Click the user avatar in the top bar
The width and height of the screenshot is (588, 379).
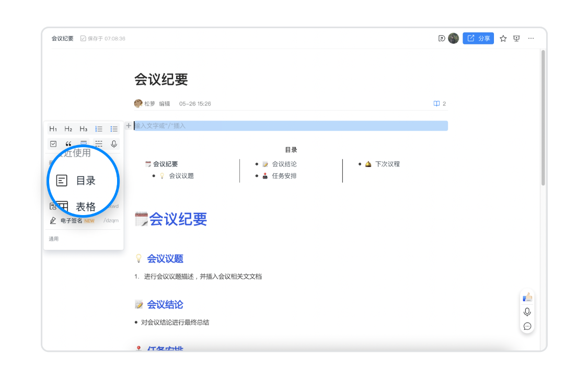tap(453, 38)
